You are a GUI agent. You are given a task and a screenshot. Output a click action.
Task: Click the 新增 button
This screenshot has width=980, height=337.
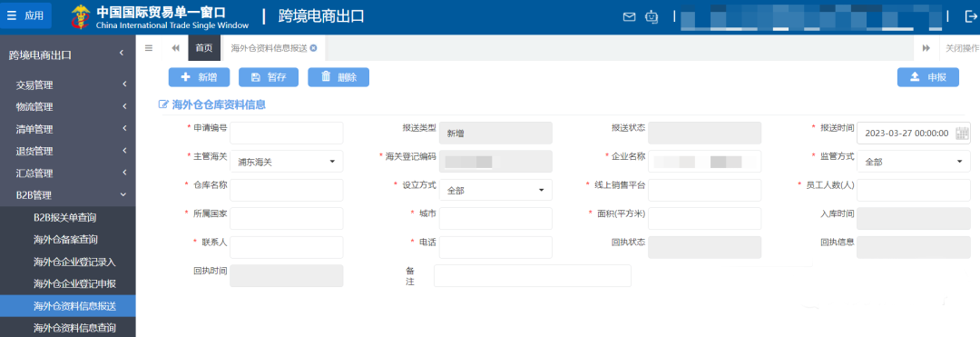pyautogui.click(x=200, y=77)
